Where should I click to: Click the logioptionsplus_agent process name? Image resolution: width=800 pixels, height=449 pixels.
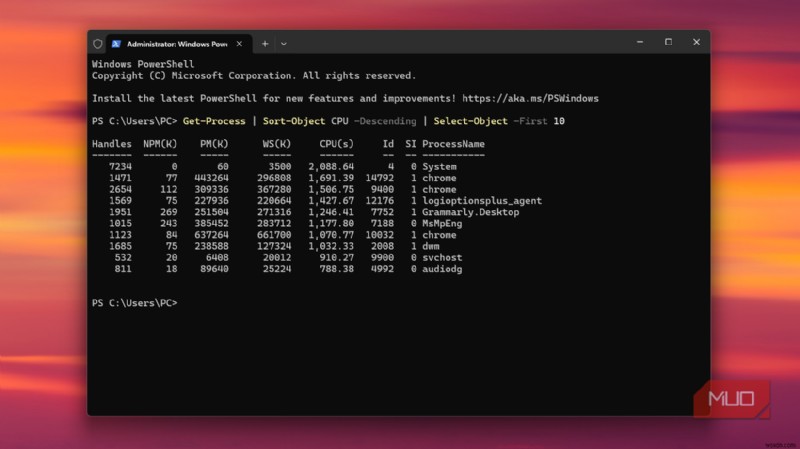click(x=482, y=201)
